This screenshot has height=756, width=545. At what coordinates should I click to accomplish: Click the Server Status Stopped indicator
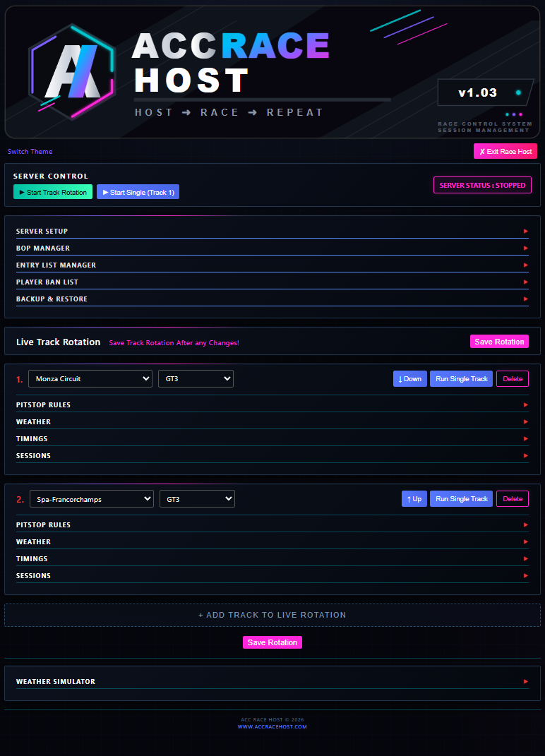tap(482, 185)
